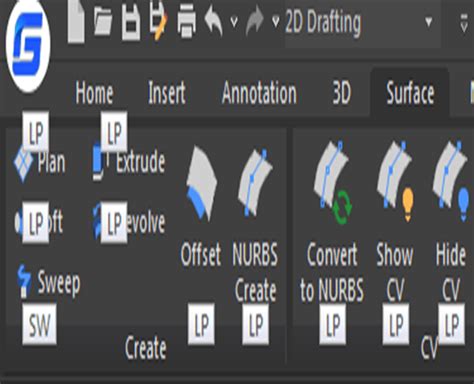The height and width of the screenshot is (384, 474).
Task: Select the Plan surface tool
Action: (40, 163)
